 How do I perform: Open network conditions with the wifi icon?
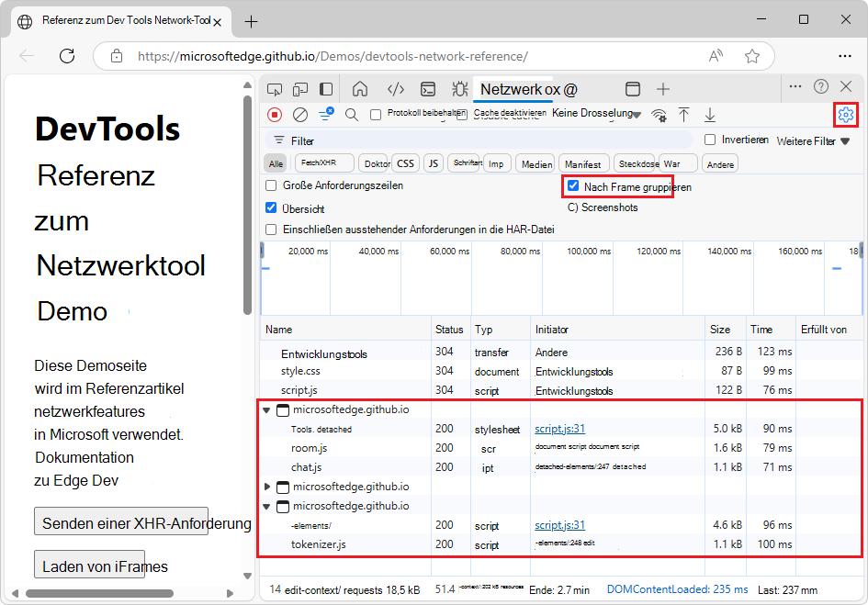(660, 114)
